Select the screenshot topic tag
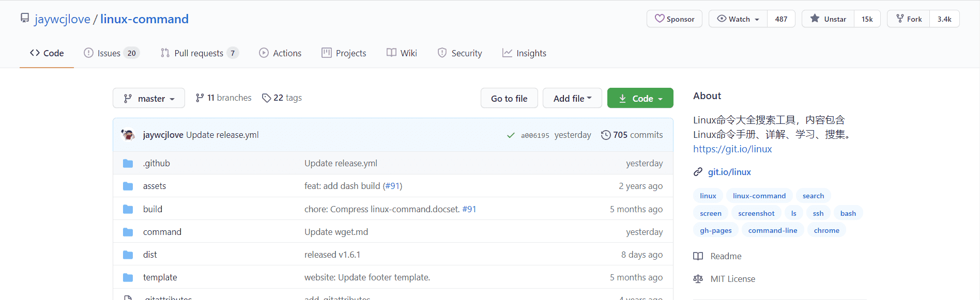This screenshot has height=300, width=980. pos(756,213)
